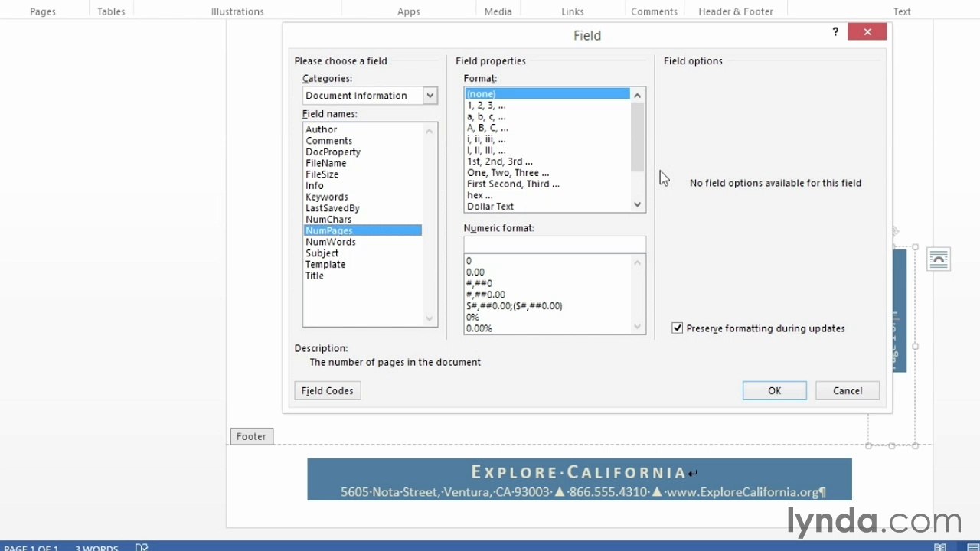Click Header & Footer ribbon group label

tap(736, 11)
